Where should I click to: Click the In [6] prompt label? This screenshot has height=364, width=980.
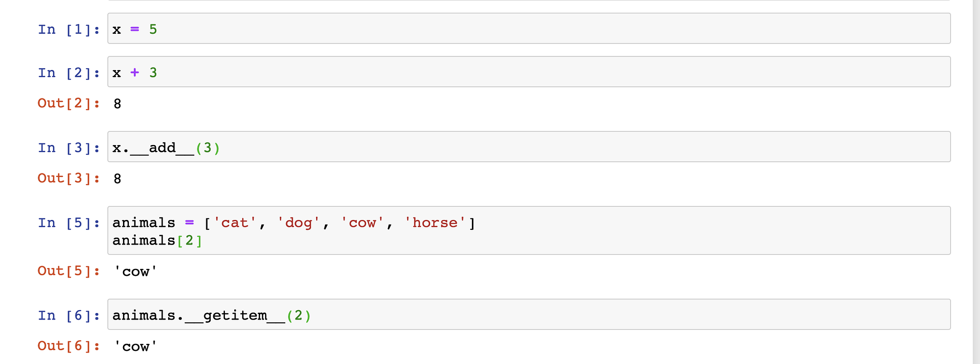pyautogui.click(x=69, y=315)
